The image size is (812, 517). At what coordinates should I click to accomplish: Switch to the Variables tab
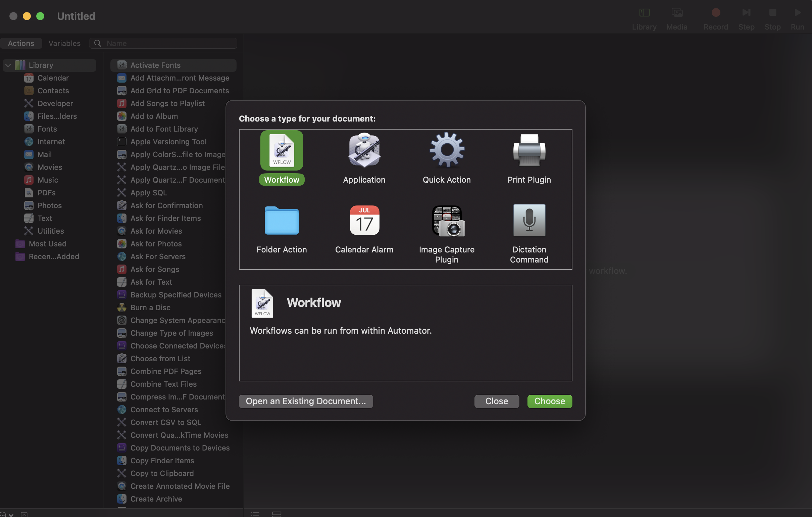click(x=64, y=43)
